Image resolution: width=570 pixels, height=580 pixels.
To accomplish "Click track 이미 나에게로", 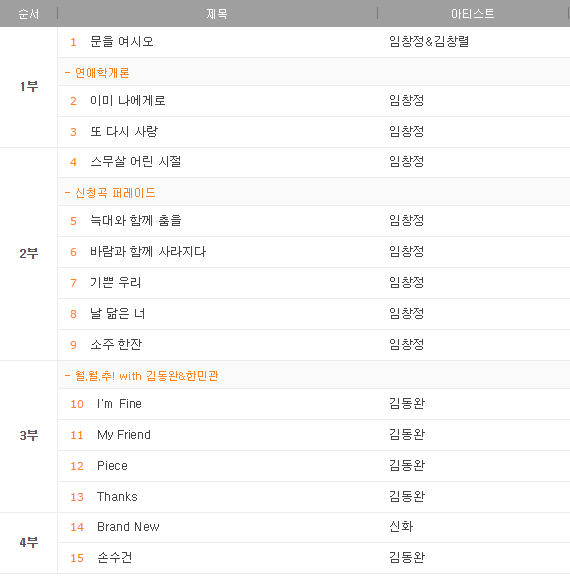I will click(128, 101).
